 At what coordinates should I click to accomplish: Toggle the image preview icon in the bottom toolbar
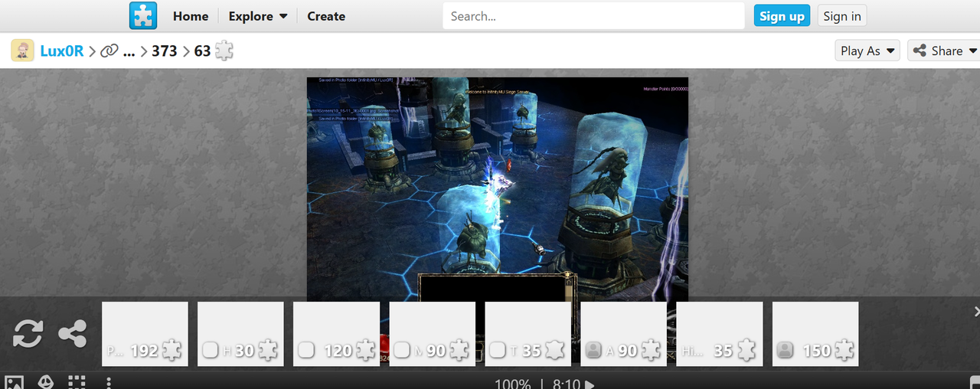(x=15, y=382)
